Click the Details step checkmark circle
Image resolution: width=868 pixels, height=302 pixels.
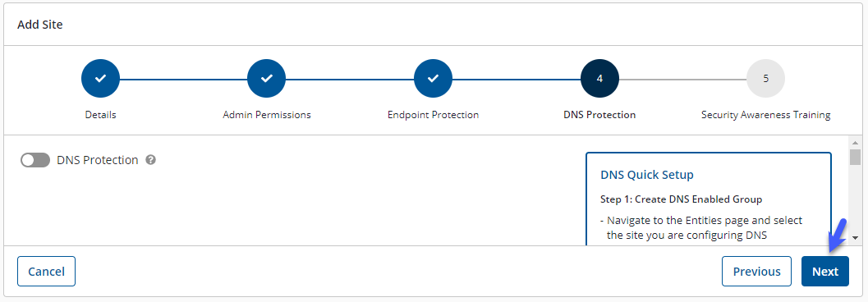pos(101,79)
